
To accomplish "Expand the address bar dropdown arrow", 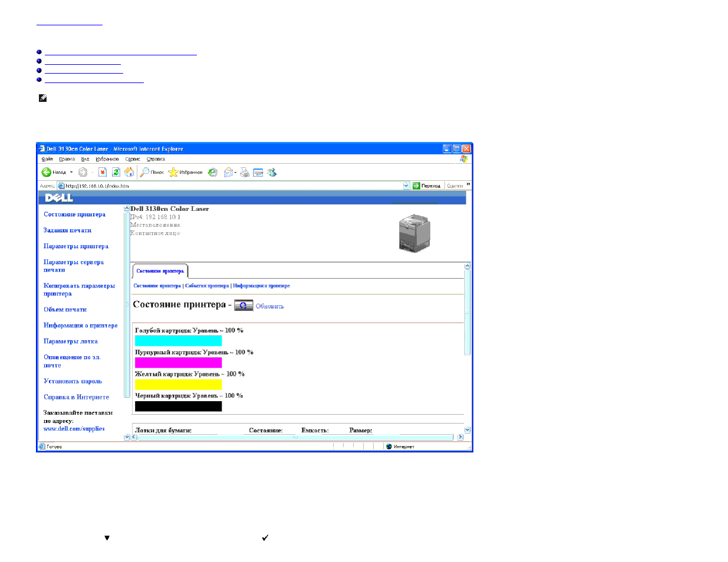I will 406,186.
